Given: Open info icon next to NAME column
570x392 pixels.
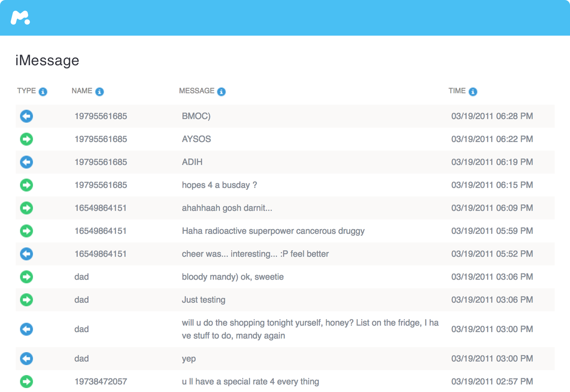Looking at the screenshot, I should pos(99,92).
